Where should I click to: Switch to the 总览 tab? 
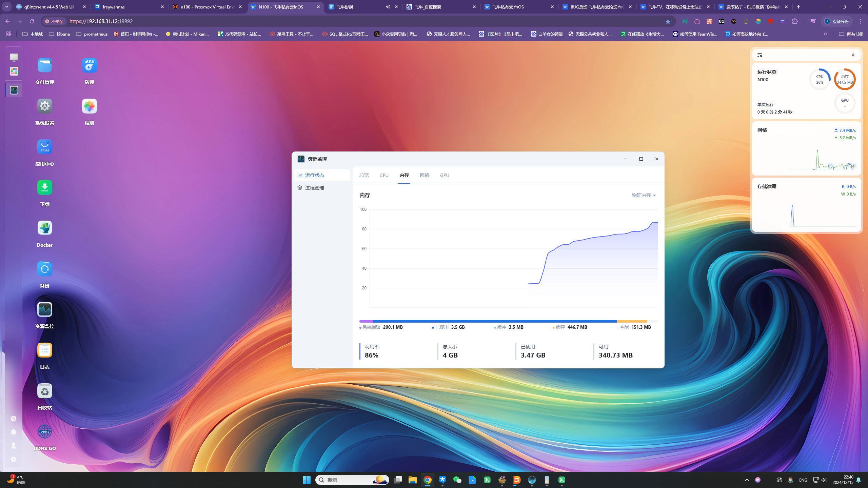364,175
